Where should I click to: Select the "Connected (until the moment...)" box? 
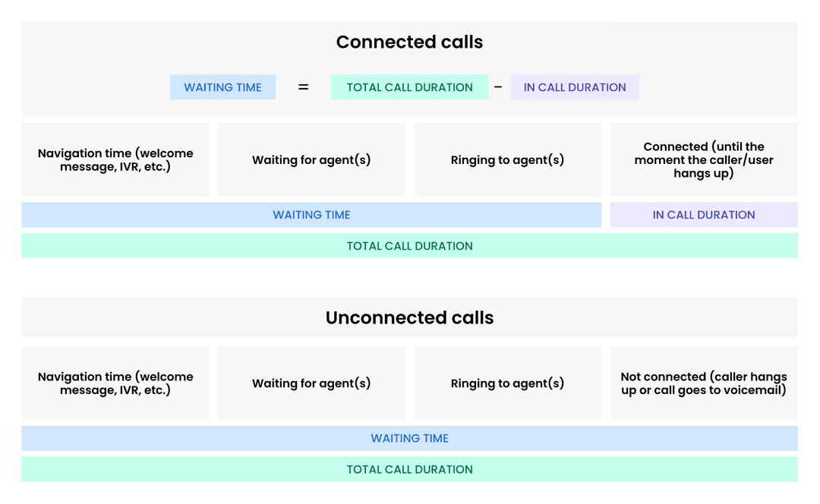pyautogui.click(x=704, y=160)
